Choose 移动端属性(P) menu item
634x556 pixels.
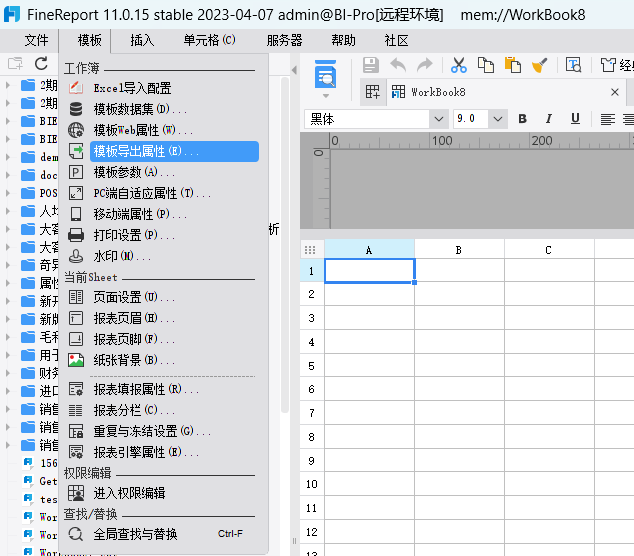[163, 214]
